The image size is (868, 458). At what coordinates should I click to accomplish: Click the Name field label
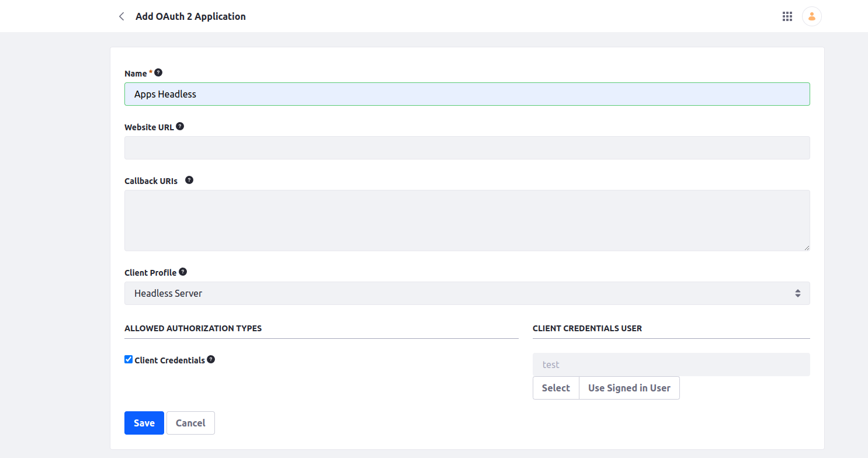tap(136, 74)
